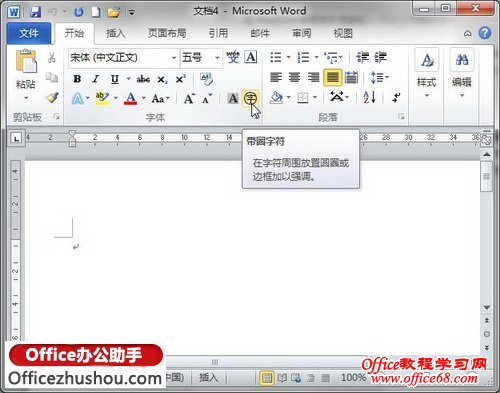Image resolution: width=500 pixels, height=393 pixels.
Task: Select the Format Painter brush
Action: [52, 97]
